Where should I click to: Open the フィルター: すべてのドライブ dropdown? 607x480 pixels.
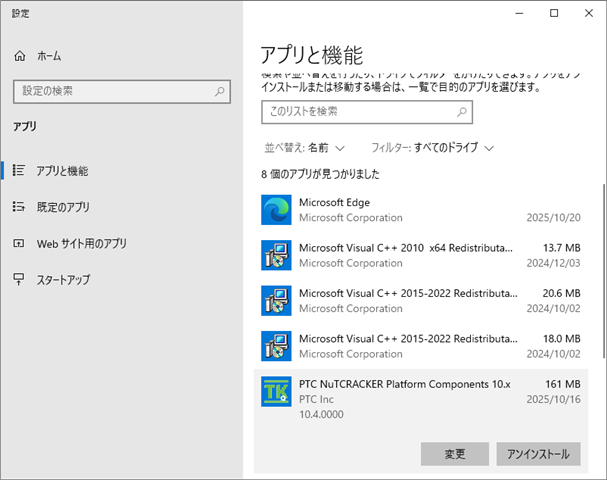pyautogui.click(x=432, y=147)
